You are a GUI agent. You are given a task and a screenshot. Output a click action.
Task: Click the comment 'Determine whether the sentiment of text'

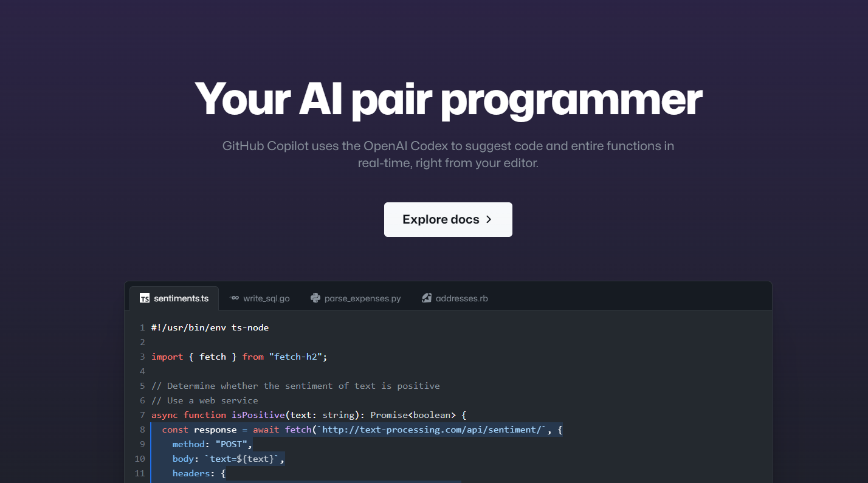[x=295, y=386]
